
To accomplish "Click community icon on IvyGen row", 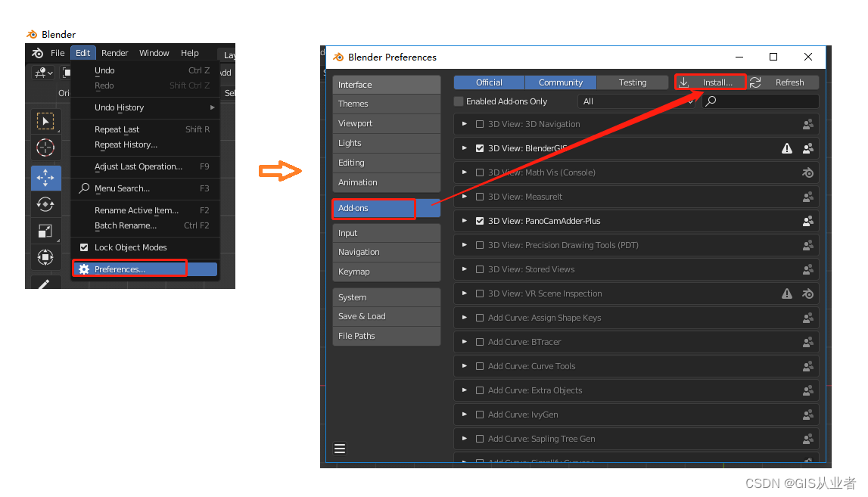I will pos(808,415).
